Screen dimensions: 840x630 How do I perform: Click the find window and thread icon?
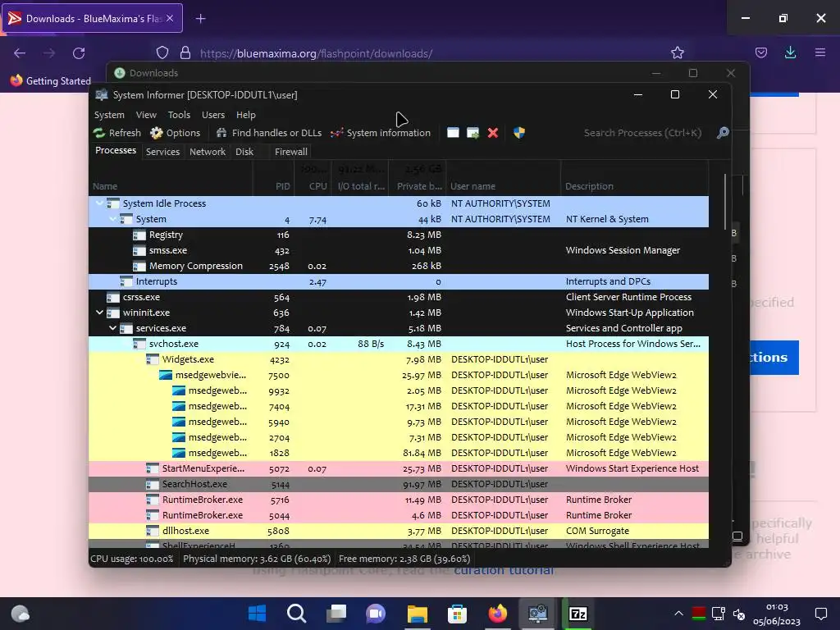tap(473, 133)
